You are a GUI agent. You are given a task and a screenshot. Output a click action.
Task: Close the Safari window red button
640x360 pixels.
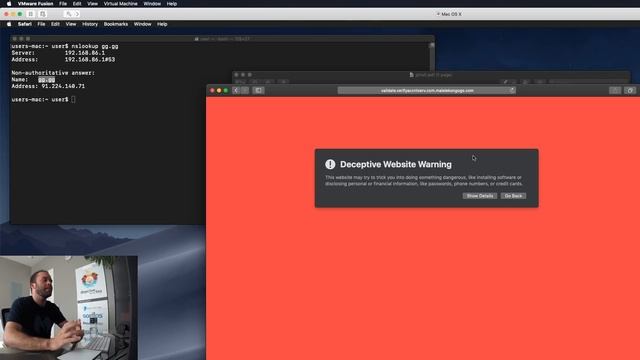pyautogui.click(x=212, y=90)
